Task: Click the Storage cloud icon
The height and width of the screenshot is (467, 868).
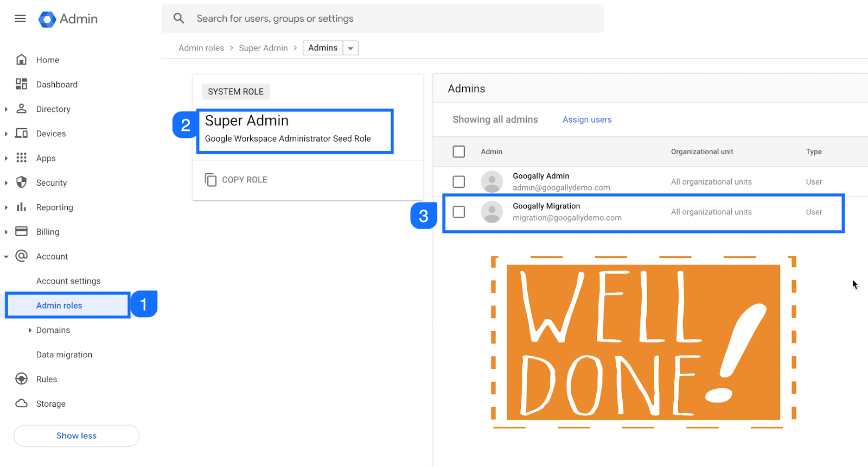Action: coord(21,403)
